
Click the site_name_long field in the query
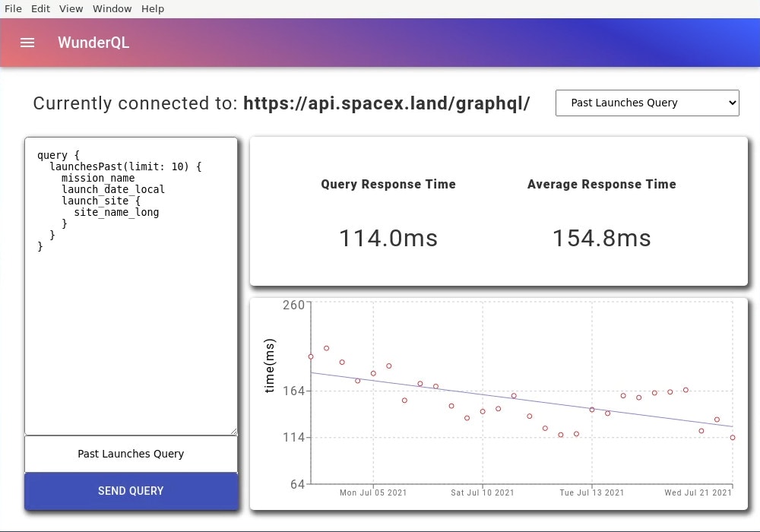coord(116,212)
